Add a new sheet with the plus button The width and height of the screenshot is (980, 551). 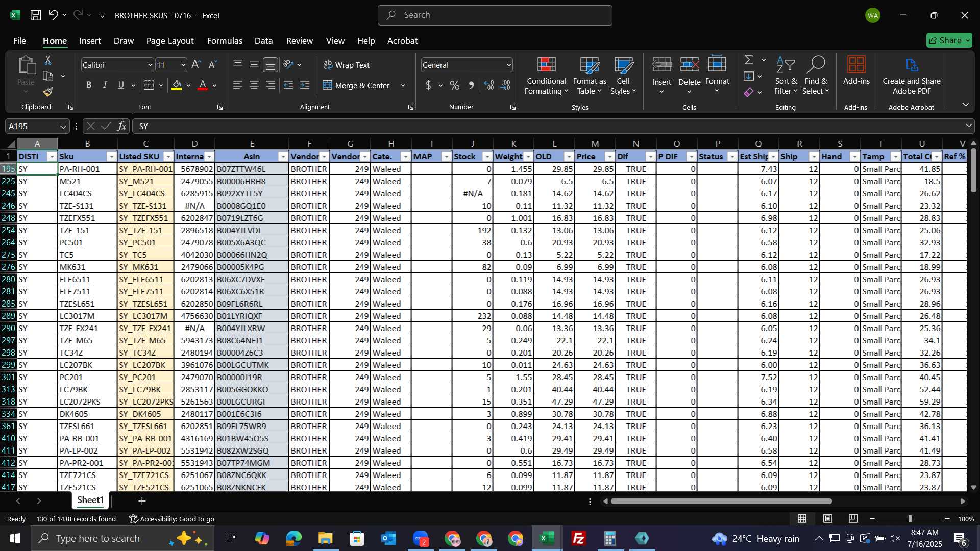142,501
